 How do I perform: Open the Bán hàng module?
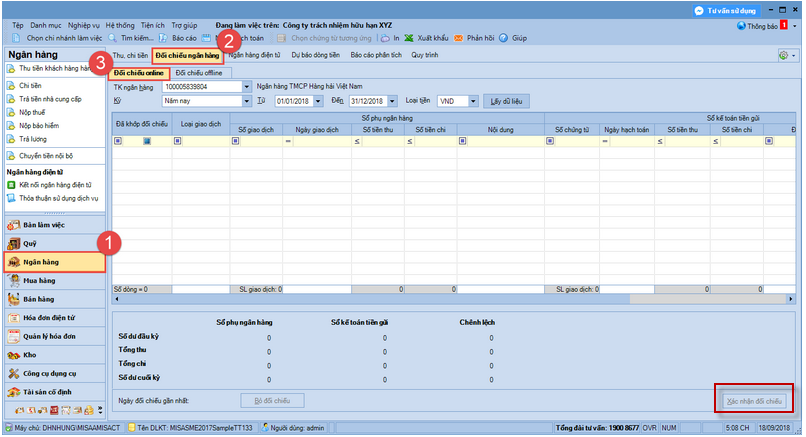54,299
